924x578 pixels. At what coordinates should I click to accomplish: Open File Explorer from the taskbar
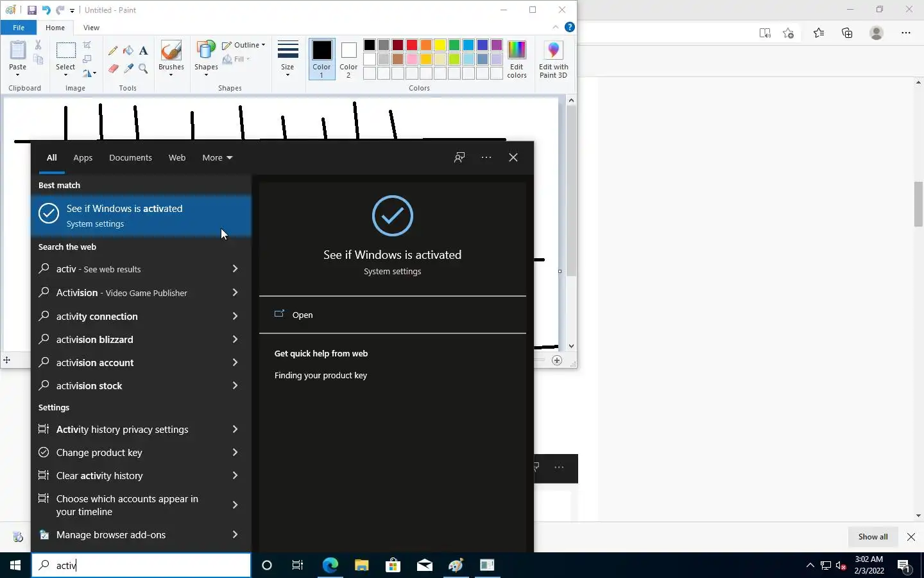[361, 565]
